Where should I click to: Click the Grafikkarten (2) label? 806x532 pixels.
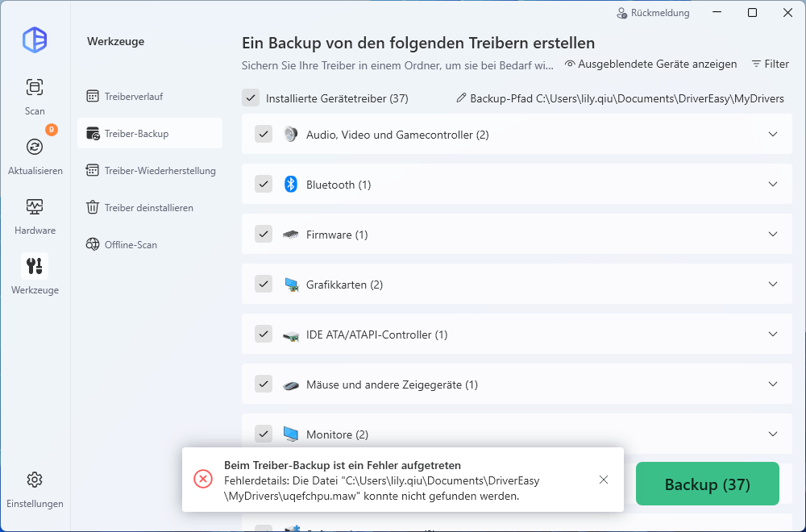tap(344, 285)
